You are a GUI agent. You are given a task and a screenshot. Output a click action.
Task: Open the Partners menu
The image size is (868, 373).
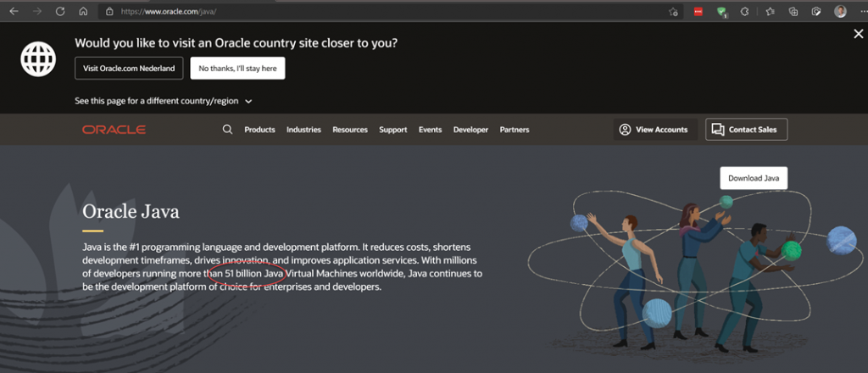(x=515, y=130)
